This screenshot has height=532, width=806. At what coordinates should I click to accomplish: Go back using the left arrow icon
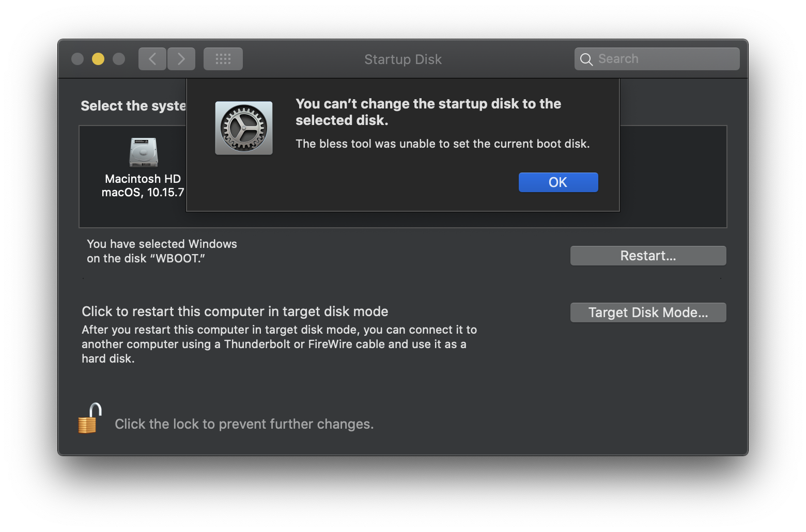click(x=152, y=58)
